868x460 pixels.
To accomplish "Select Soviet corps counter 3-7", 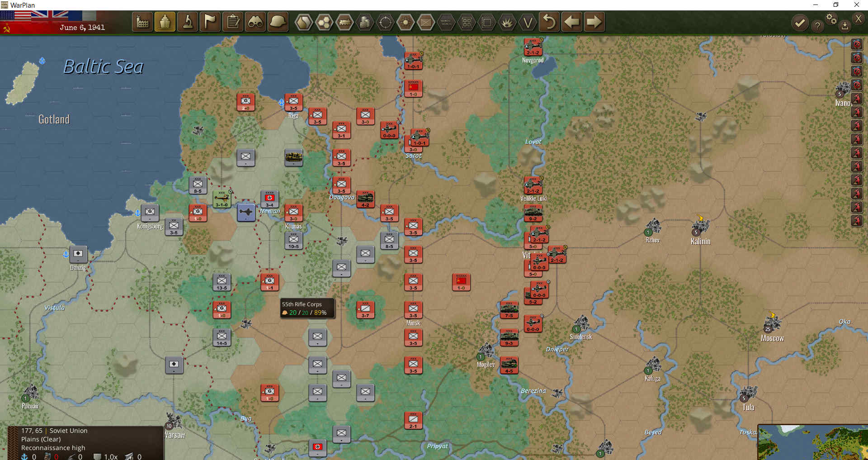I will click(365, 310).
